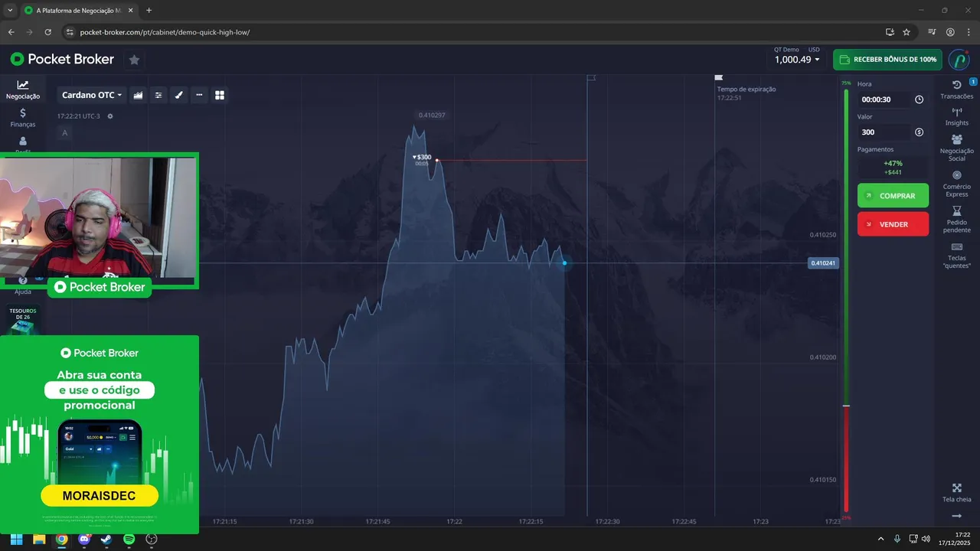Click the Hora expiry time field
Screen dimensions: 980x551
coord(884,99)
